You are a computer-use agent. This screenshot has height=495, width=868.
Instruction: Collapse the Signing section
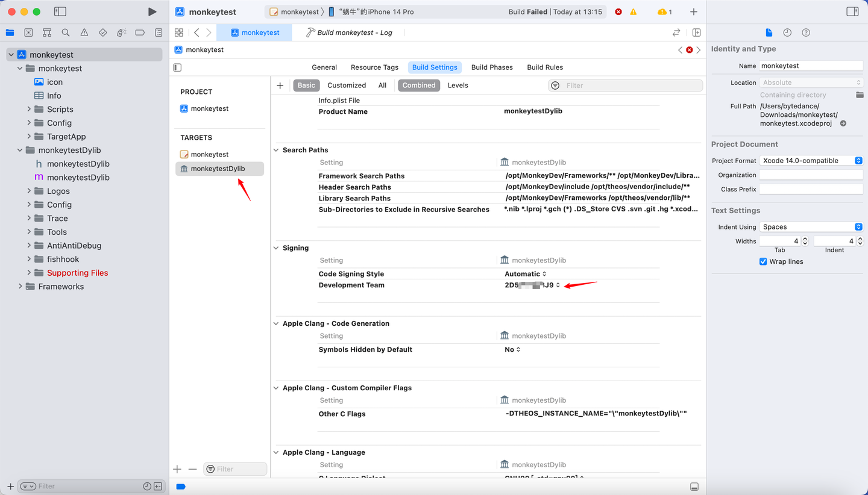point(275,247)
